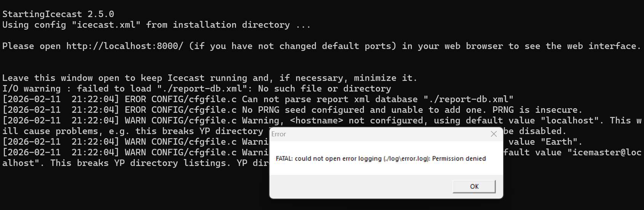This screenshot has height=210, width=644.
Task: Click "be disabled." right of the dialog
Action: coord(535,131)
